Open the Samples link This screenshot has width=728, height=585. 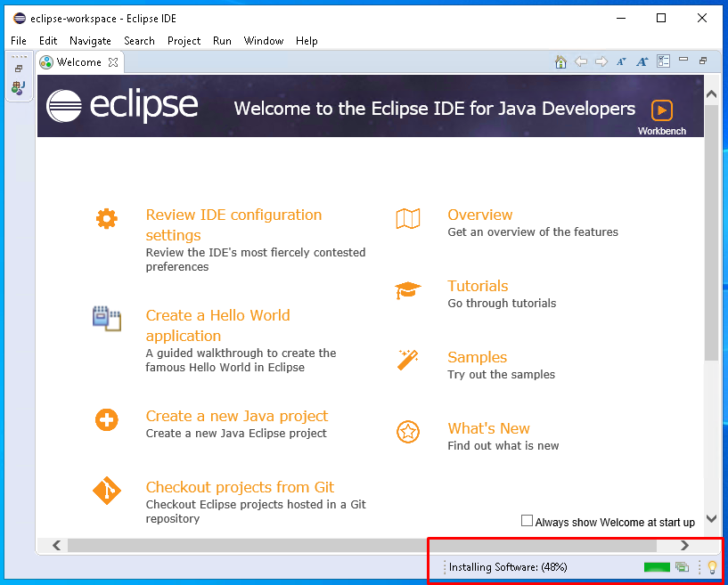[478, 357]
